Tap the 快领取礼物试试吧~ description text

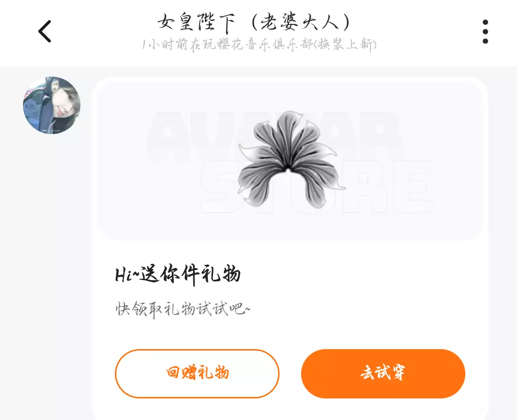(183, 309)
